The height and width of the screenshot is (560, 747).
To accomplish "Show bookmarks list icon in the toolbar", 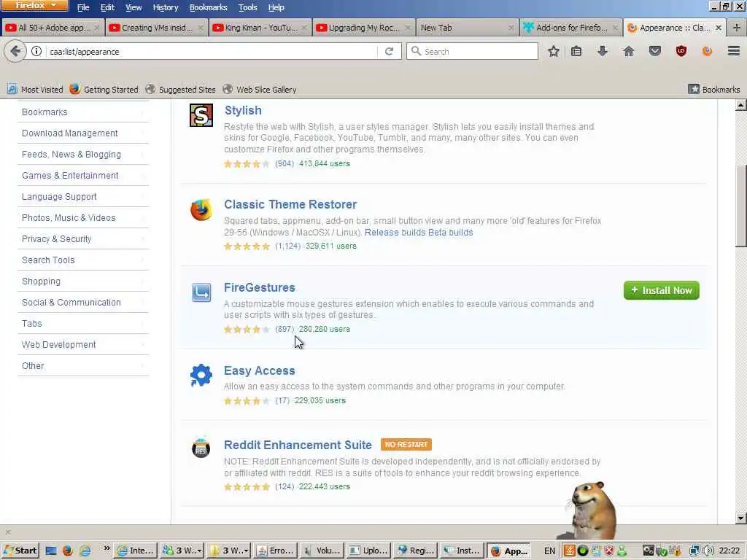I will click(576, 52).
